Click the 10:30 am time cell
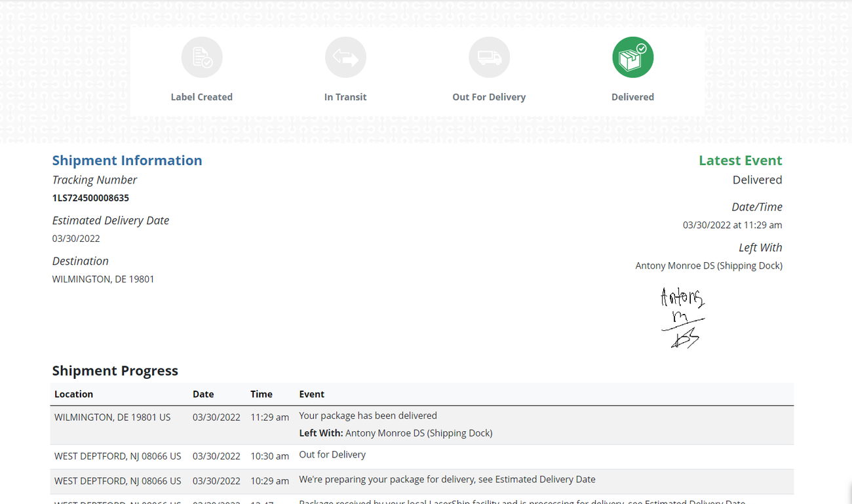This screenshot has height=504, width=852. [269, 456]
